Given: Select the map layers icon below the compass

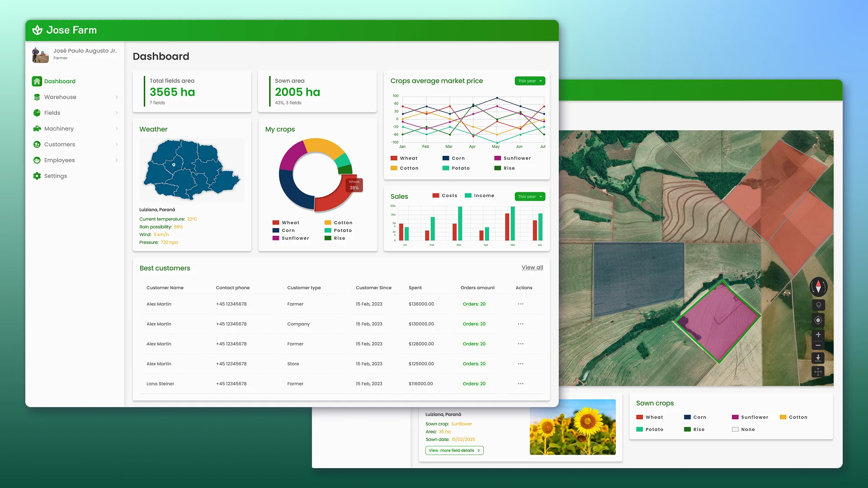Looking at the screenshot, I should (x=818, y=305).
